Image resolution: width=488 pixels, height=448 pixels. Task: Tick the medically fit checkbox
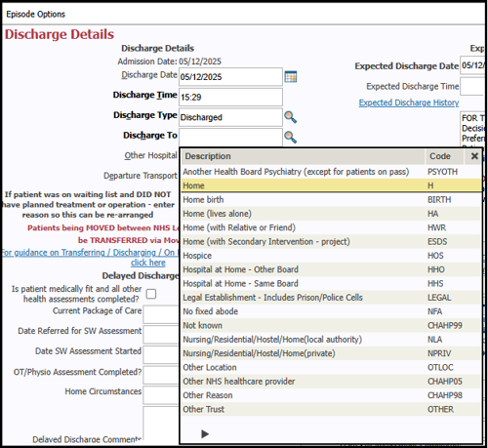[x=151, y=294]
